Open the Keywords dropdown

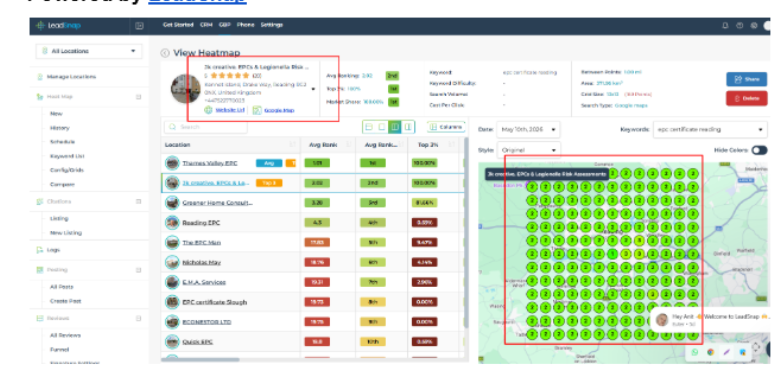tap(710, 129)
